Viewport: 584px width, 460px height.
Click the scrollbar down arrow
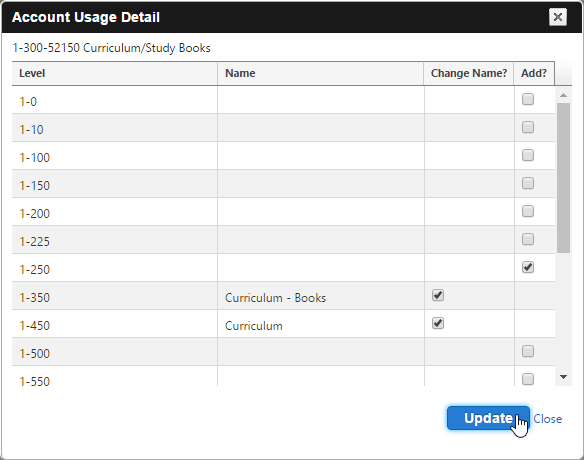pos(564,377)
